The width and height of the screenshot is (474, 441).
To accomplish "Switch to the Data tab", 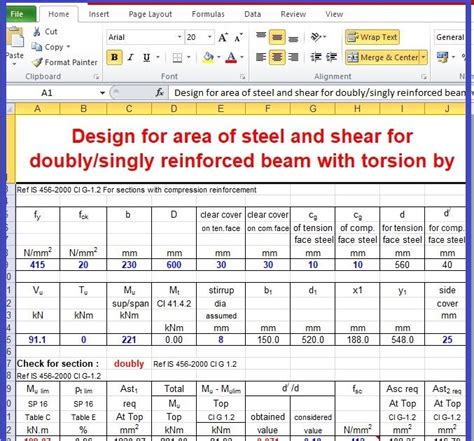I will 253,14.
